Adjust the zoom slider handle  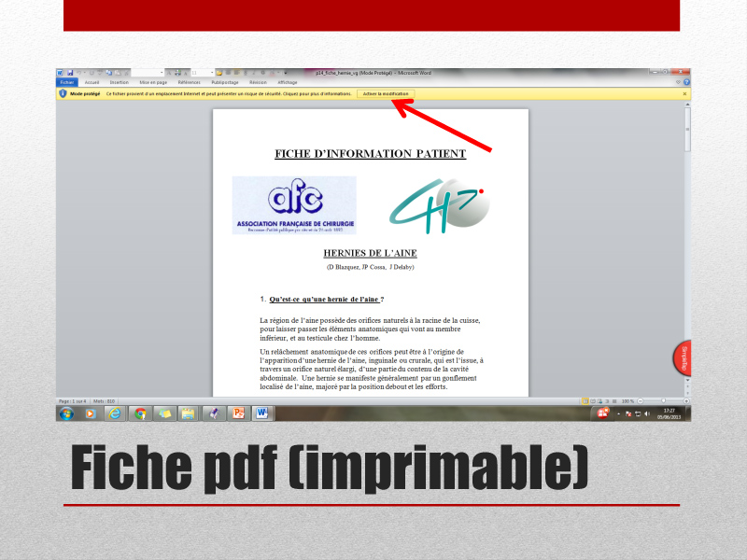[663, 401]
